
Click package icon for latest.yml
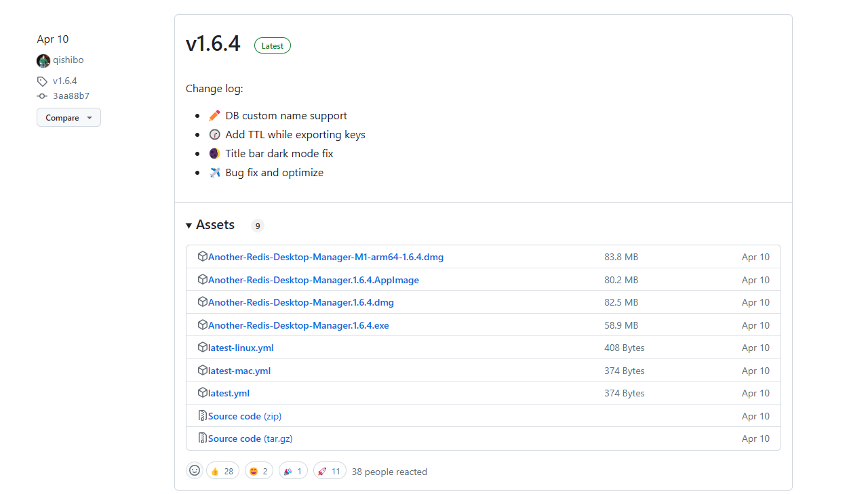click(x=202, y=393)
